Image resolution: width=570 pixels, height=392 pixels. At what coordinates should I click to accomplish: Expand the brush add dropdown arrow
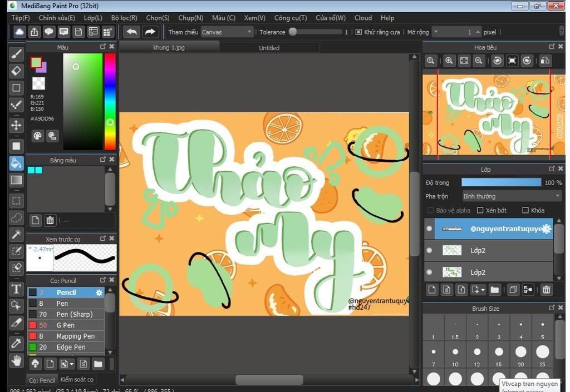[72, 364]
